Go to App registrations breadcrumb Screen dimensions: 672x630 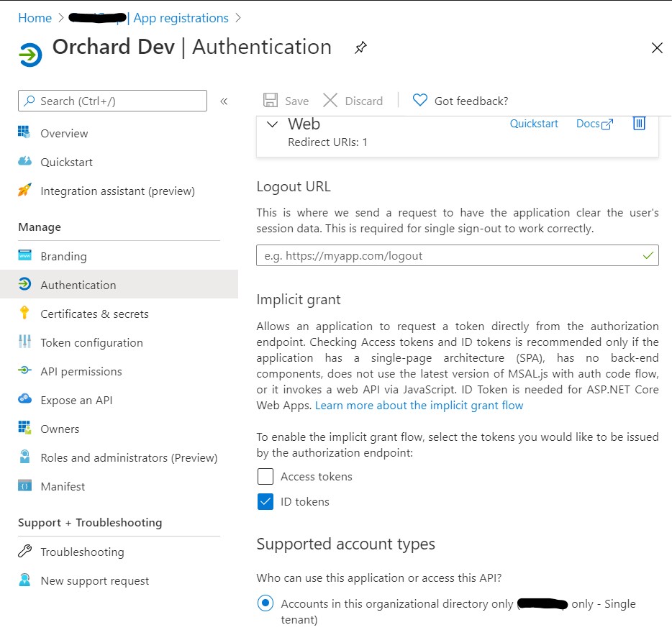tap(181, 18)
